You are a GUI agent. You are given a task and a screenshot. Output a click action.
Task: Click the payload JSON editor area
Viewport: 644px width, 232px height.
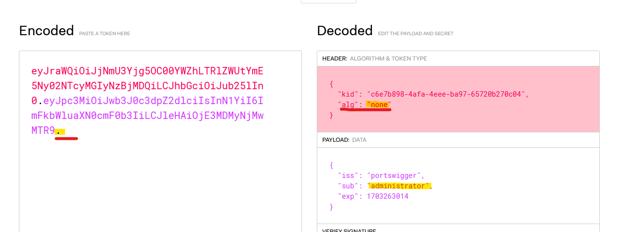point(458,186)
